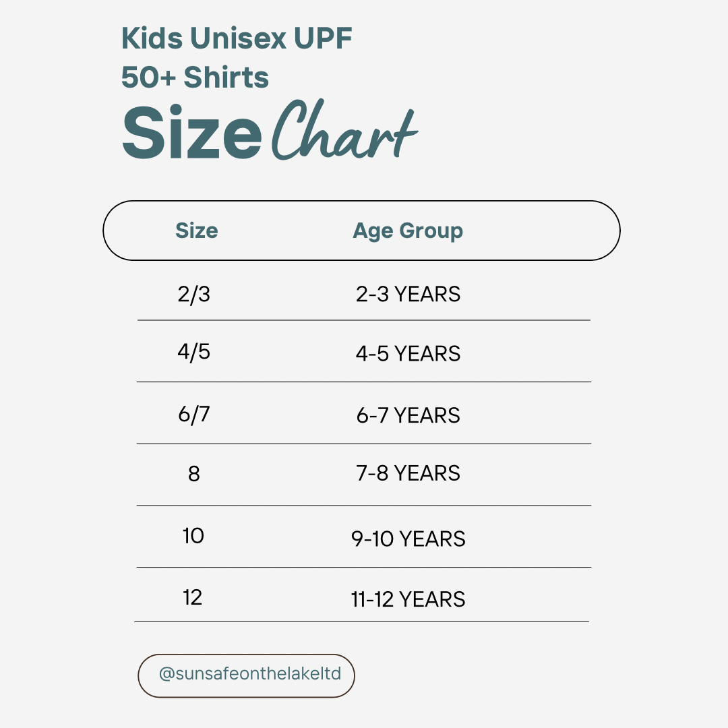Click the 'Kids Unisex UPF' title line

coord(237,38)
